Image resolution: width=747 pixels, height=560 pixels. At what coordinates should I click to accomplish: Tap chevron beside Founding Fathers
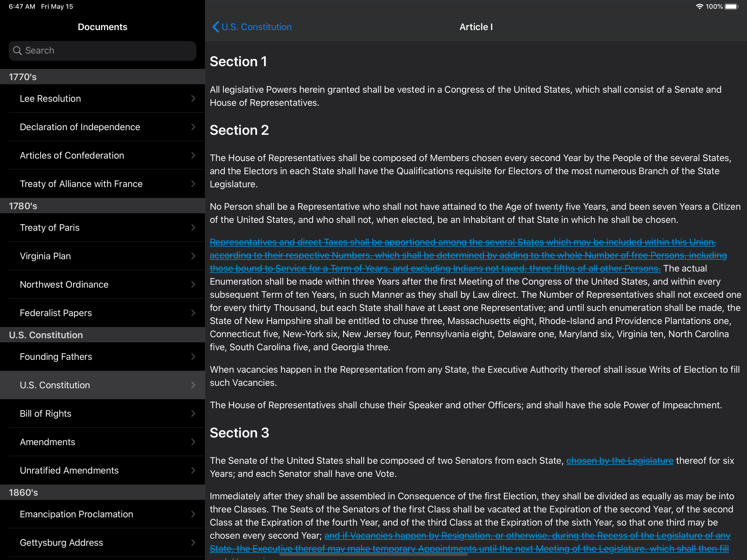coord(193,356)
